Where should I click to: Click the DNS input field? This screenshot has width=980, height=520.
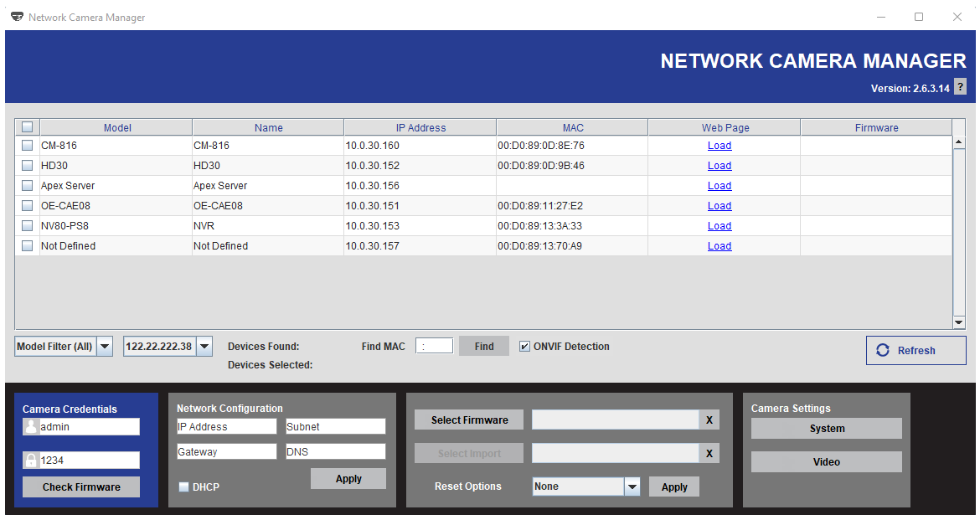(x=336, y=451)
